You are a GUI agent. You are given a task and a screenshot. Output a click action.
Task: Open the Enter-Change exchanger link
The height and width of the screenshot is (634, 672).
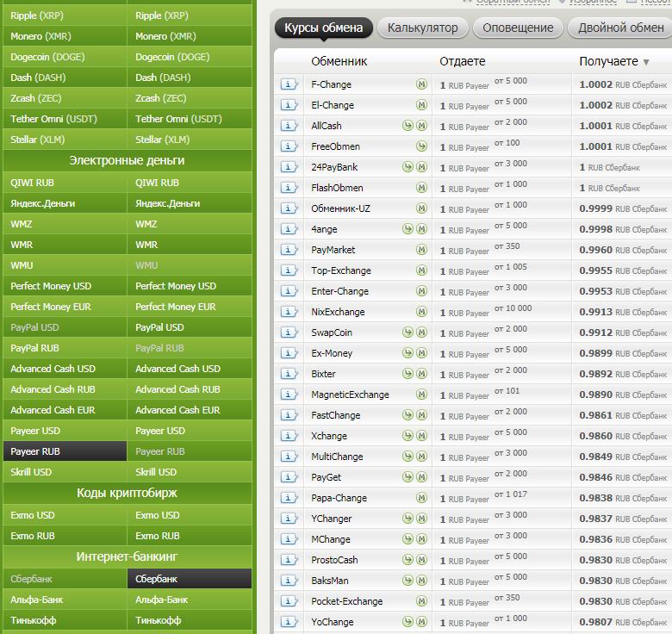coord(339,291)
